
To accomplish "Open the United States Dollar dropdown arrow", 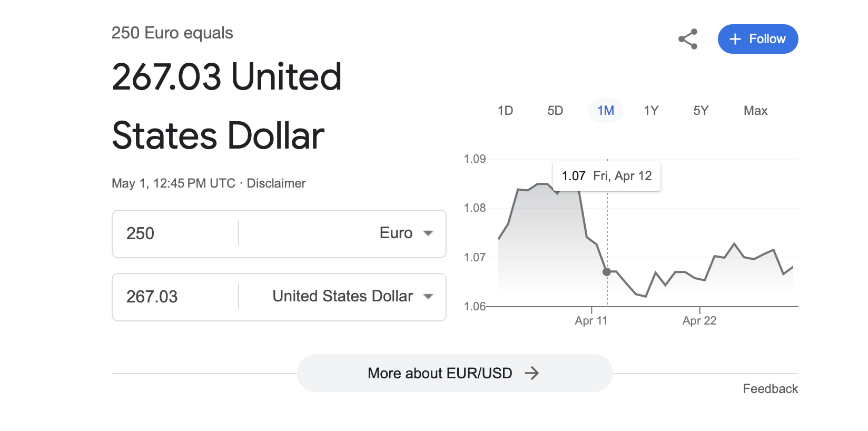I will click(x=428, y=297).
